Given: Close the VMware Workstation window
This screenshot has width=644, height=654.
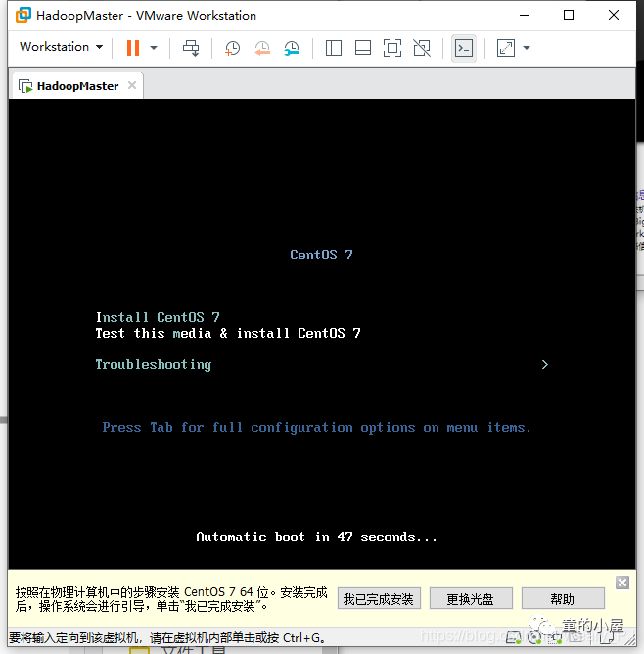Looking at the screenshot, I should [614, 15].
